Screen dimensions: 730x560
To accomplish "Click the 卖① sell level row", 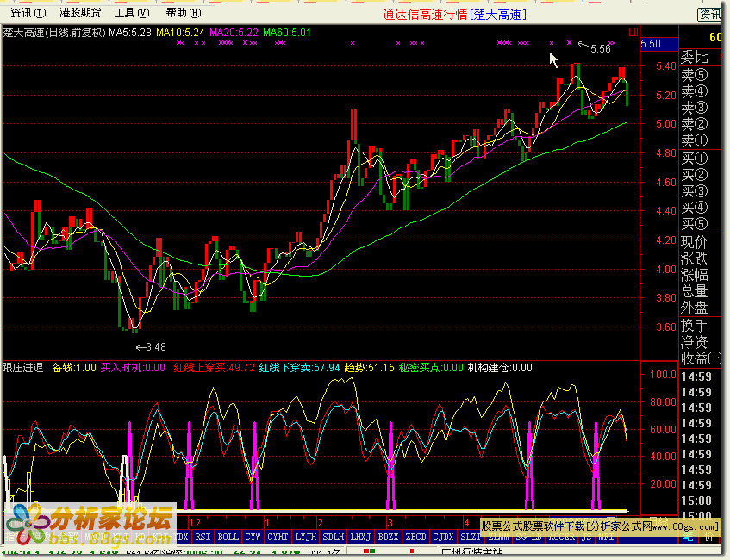I will (701, 140).
